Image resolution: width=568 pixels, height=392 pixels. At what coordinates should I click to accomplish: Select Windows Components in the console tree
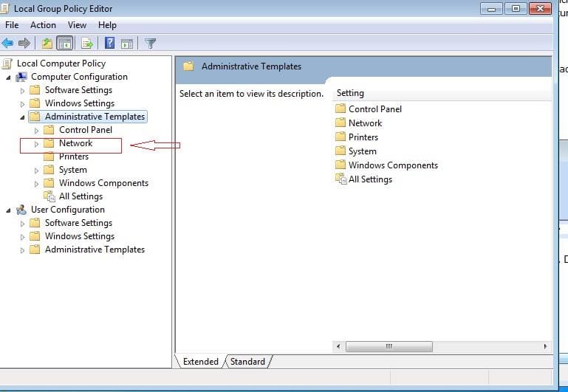click(103, 183)
